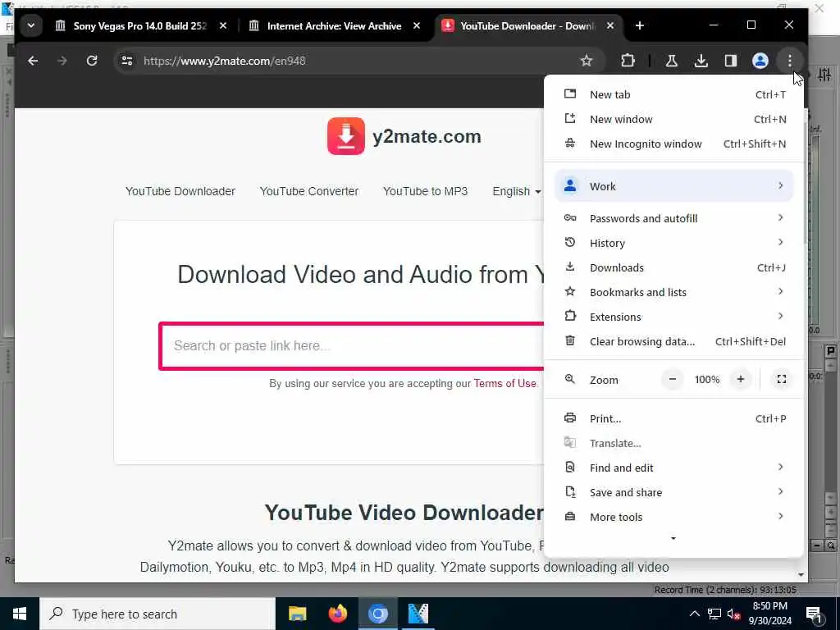Close the Sony Vegas Pro tab

[x=223, y=25]
